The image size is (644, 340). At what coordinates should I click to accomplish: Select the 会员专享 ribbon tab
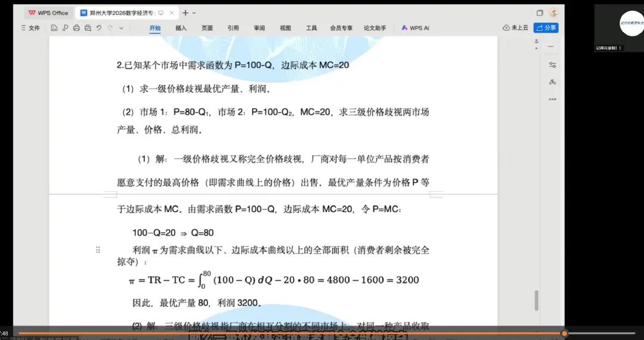pos(341,28)
